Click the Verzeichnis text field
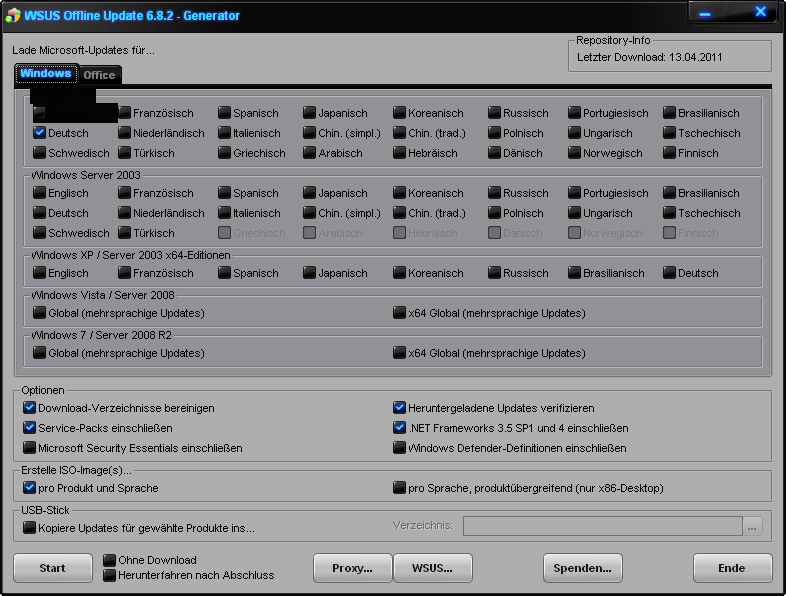 [600, 526]
